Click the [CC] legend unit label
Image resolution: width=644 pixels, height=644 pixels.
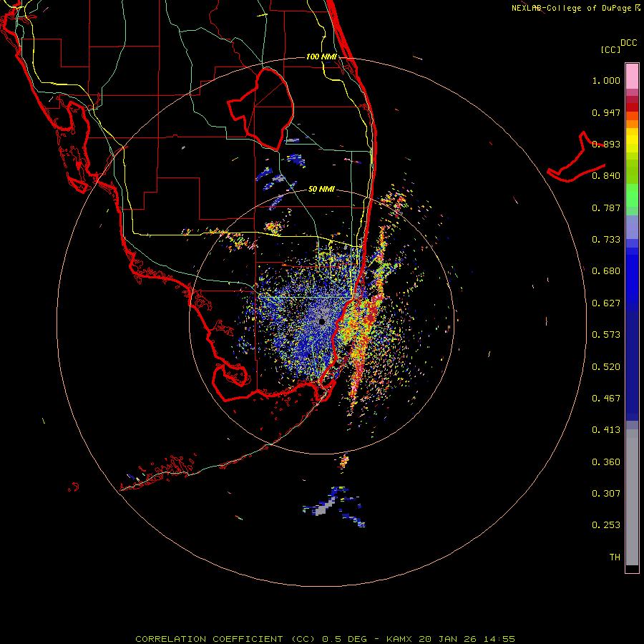[610, 49]
